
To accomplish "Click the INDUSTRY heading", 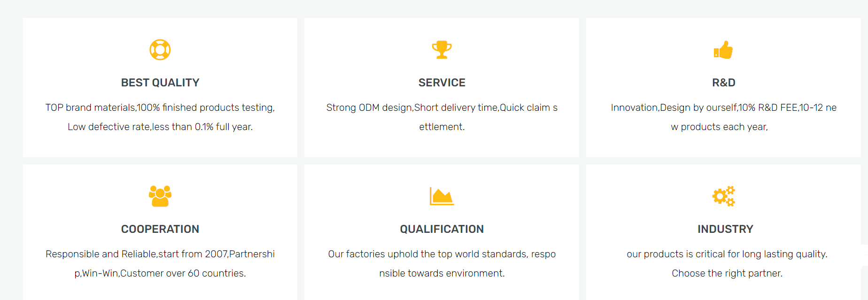I will tap(725, 229).
